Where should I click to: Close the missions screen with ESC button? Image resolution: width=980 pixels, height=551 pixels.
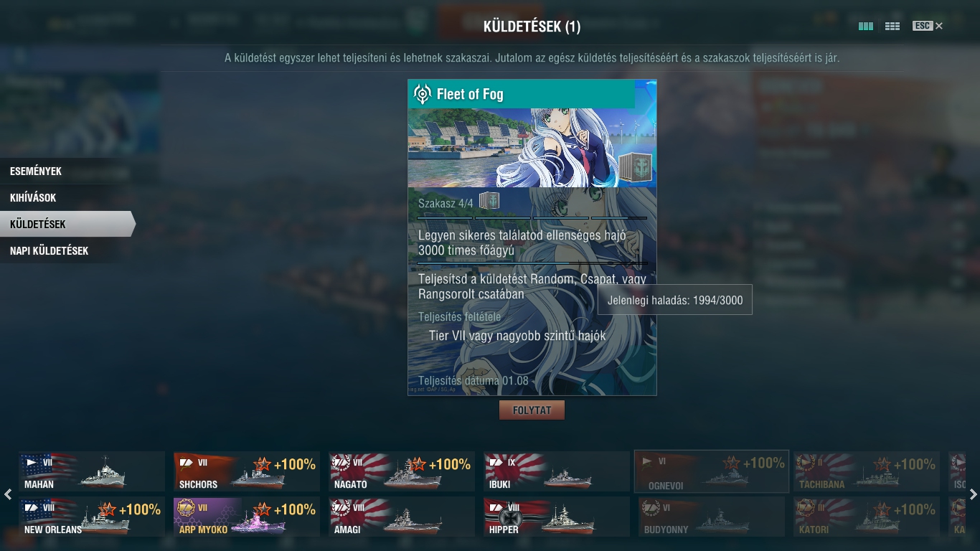pos(928,26)
